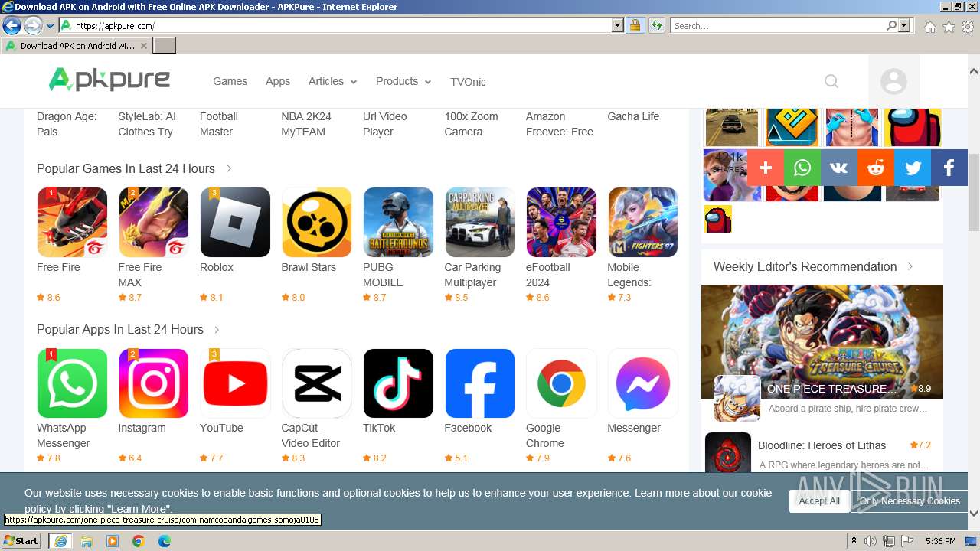Share the page on Reddit
This screenshot has width=980, height=551.
876,168
